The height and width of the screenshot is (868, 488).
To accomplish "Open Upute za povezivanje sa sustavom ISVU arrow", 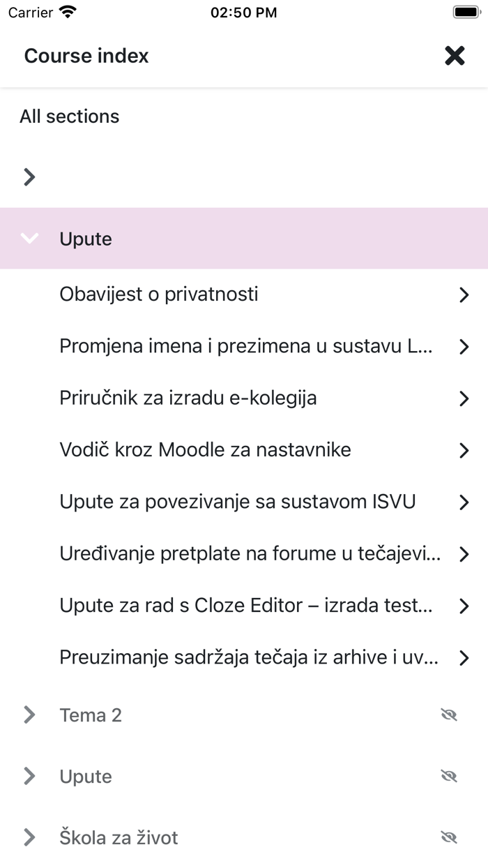I will point(464,502).
